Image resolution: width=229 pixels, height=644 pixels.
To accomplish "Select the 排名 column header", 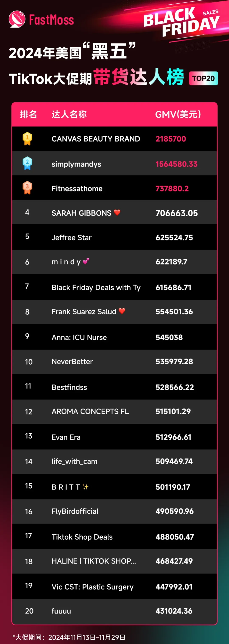I will [x=28, y=115].
